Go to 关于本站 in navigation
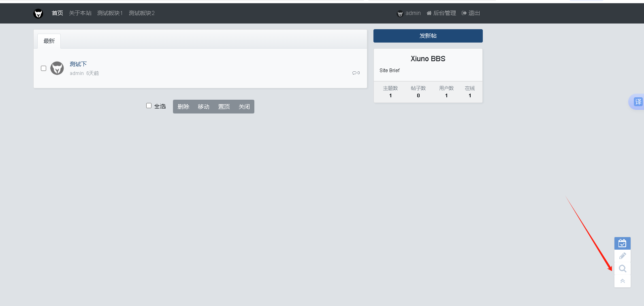The width and height of the screenshot is (644, 306). [x=80, y=13]
